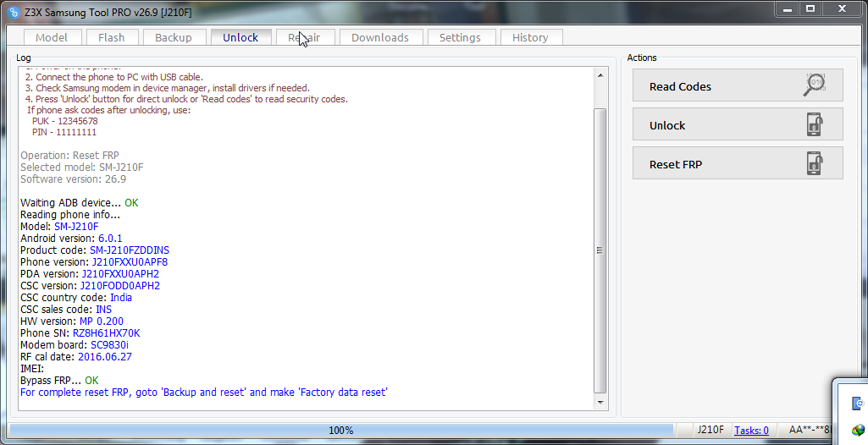Click the 'Check Samsung modem' instruction line
This screenshot has height=445, width=868.
pos(167,88)
